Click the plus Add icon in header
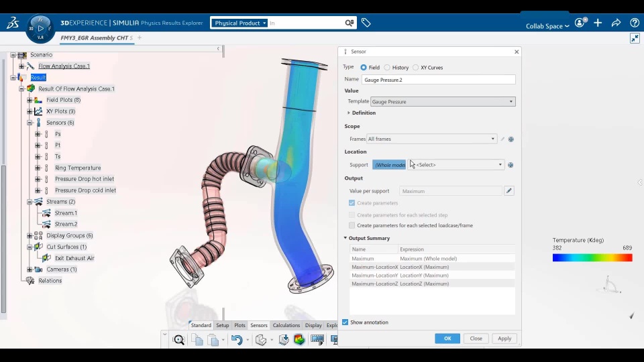 point(598,23)
